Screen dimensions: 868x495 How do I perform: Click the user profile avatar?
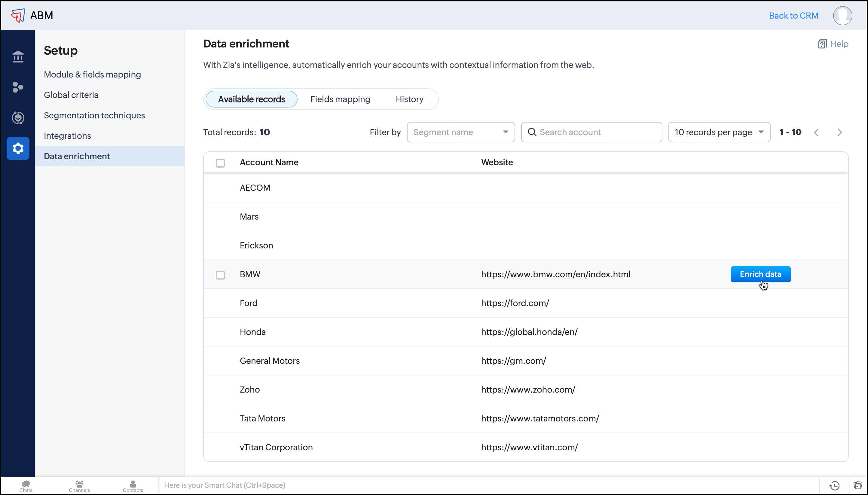tap(842, 16)
